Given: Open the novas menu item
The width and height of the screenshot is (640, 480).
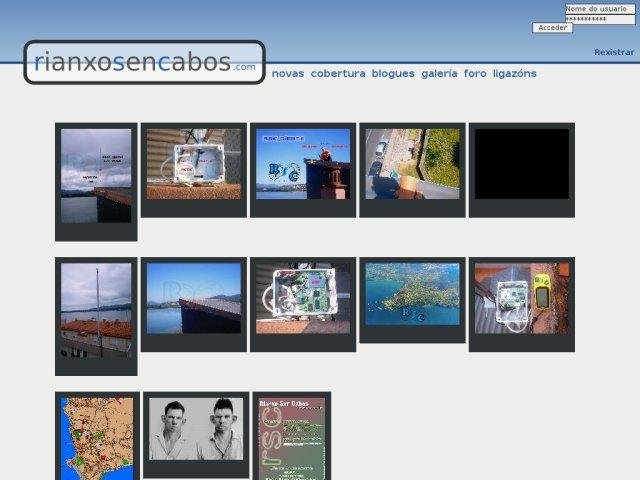Looking at the screenshot, I should point(288,73).
